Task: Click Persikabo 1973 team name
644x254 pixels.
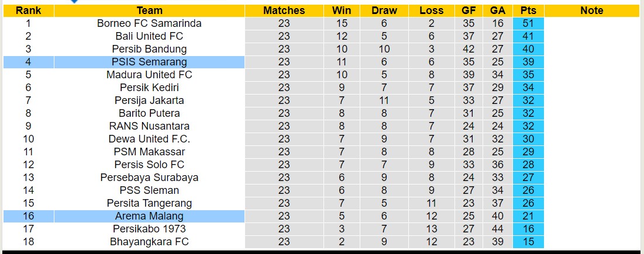Action: click(149, 229)
